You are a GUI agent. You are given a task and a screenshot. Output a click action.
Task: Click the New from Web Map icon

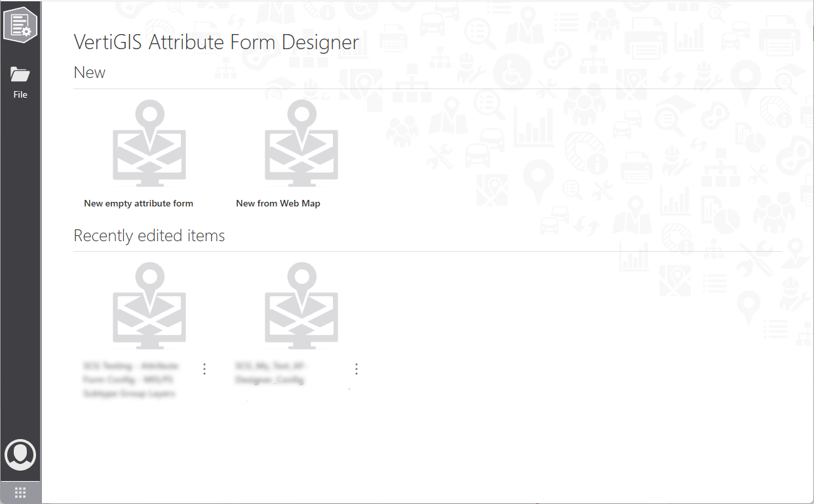pyautogui.click(x=301, y=144)
